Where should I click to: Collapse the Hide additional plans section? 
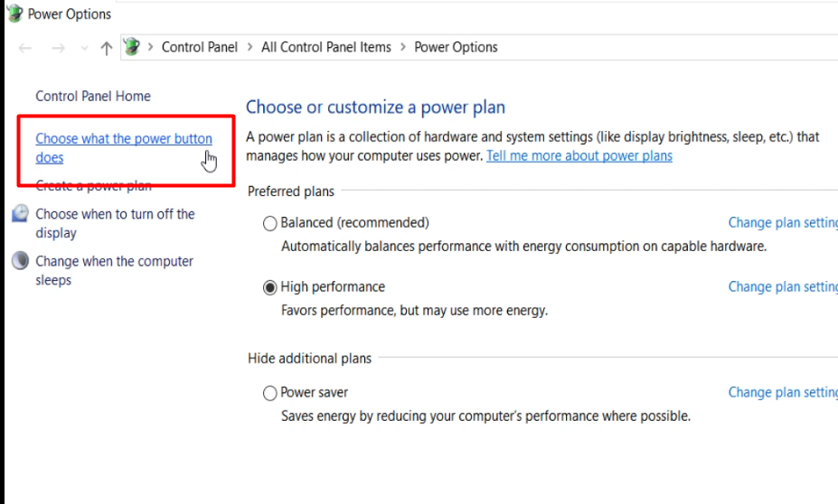(x=309, y=359)
